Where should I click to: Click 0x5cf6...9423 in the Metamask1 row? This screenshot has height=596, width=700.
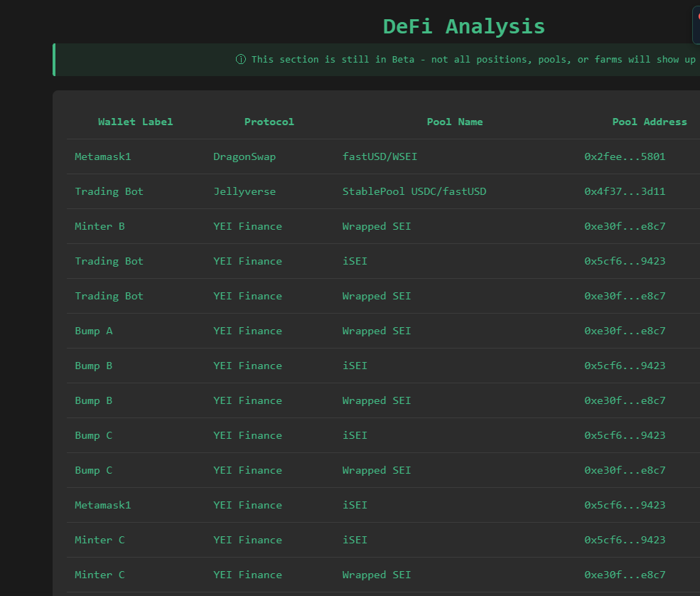pyautogui.click(x=625, y=505)
